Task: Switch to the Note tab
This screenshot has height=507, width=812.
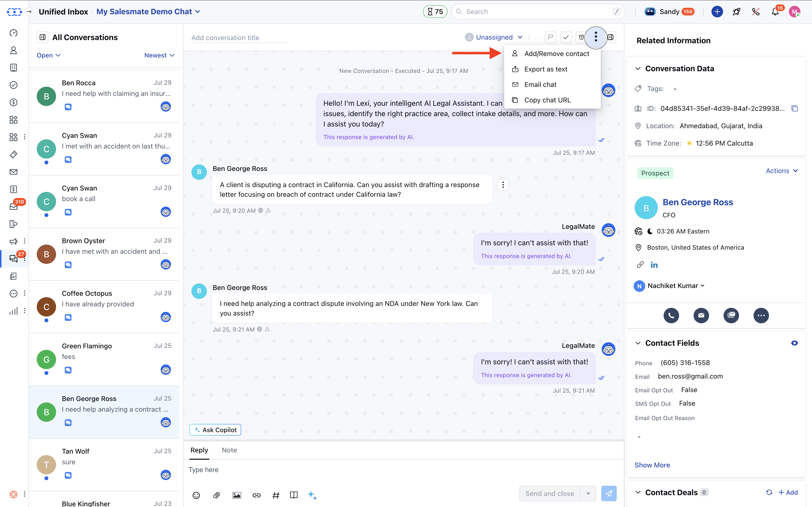Action: 229,450
